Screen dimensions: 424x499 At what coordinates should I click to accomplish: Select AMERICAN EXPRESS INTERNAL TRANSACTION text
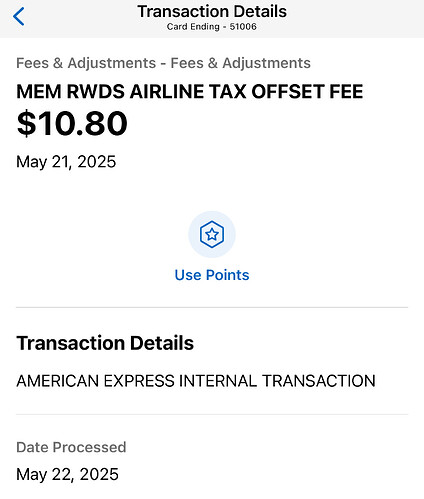pos(196,381)
